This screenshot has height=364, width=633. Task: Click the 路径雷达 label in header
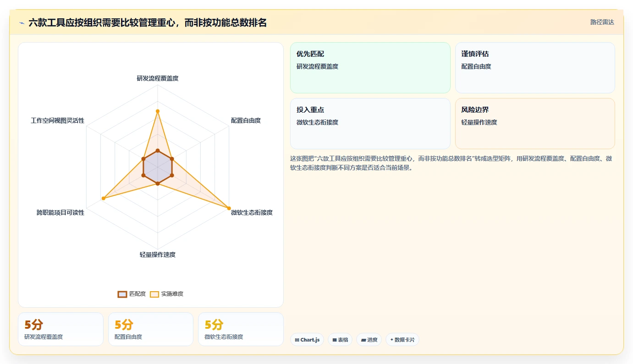click(x=602, y=22)
